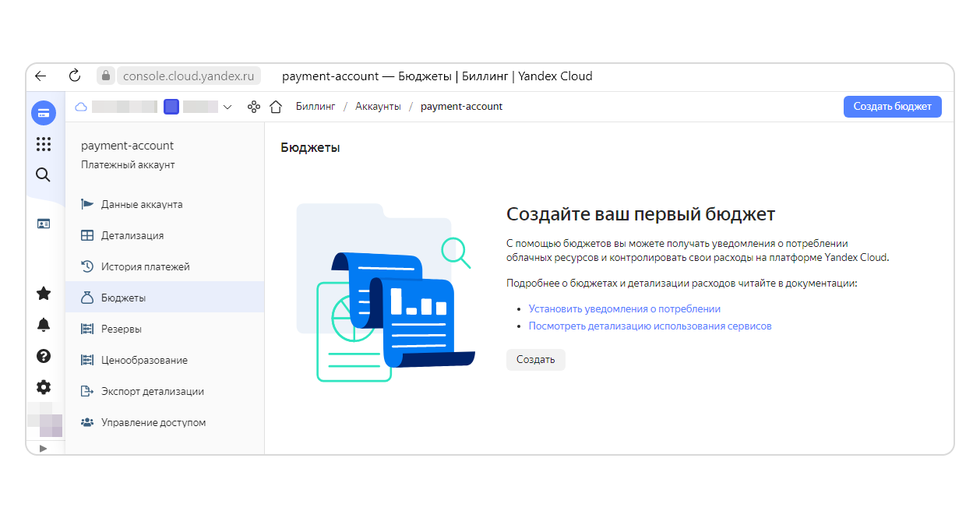Click the blue square folder icon

[x=171, y=107]
